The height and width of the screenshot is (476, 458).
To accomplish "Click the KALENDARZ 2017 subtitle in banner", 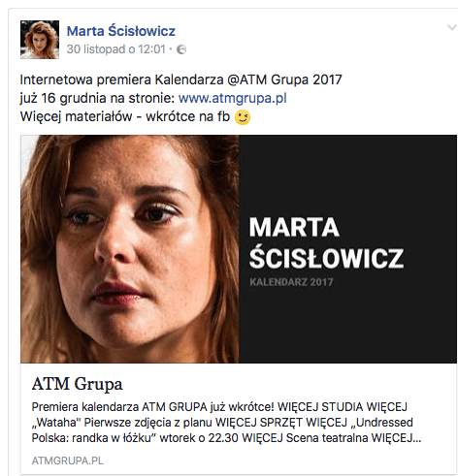I will tap(291, 282).
